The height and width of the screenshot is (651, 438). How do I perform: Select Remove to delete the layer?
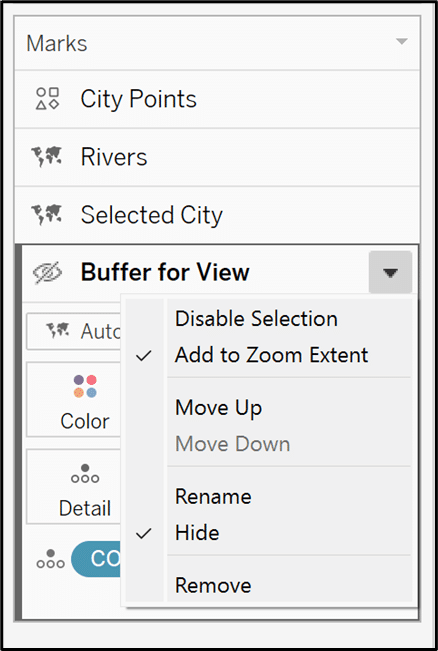point(213,585)
